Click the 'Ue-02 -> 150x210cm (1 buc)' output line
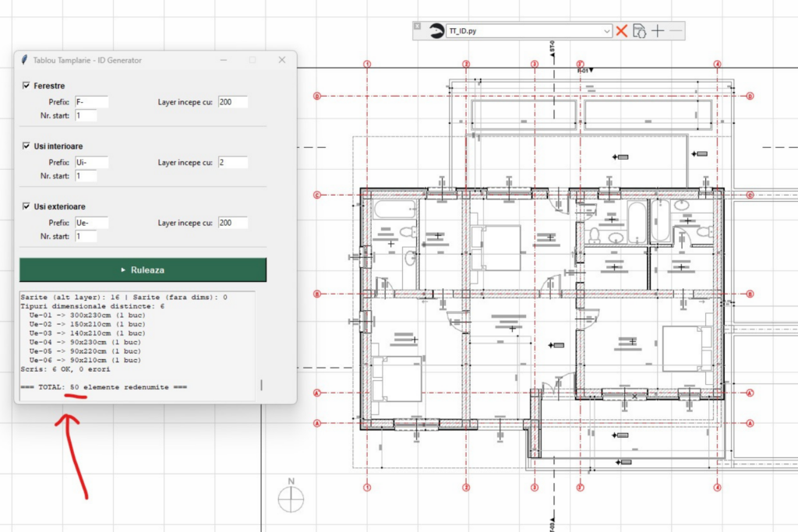The image size is (798, 532). coord(87,325)
